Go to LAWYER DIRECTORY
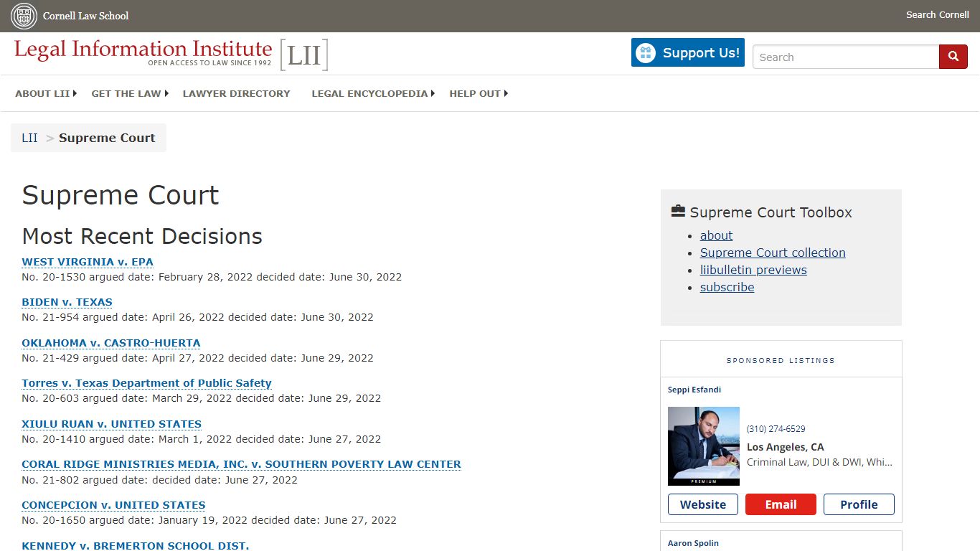The height and width of the screenshot is (551, 980). point(237,93)
